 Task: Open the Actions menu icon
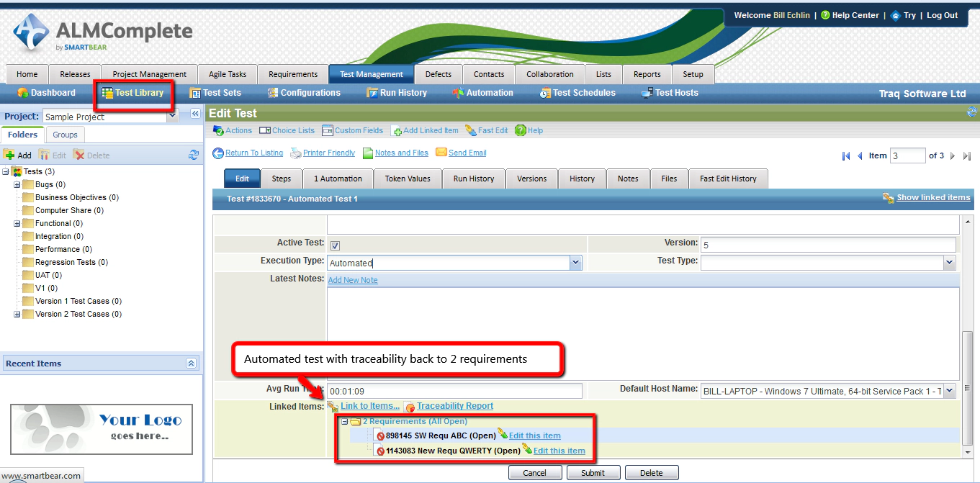(x=217, y=130)
